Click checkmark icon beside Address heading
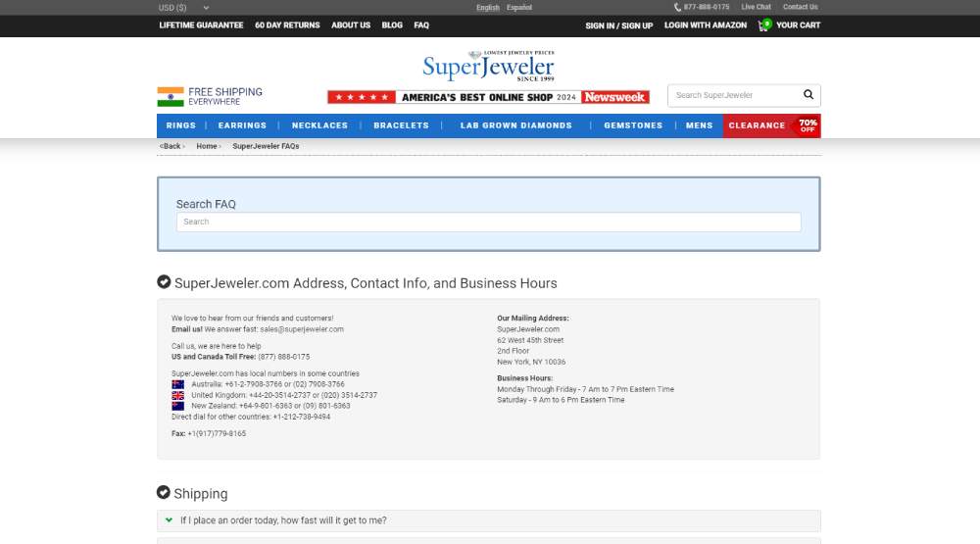 [164, 282]
